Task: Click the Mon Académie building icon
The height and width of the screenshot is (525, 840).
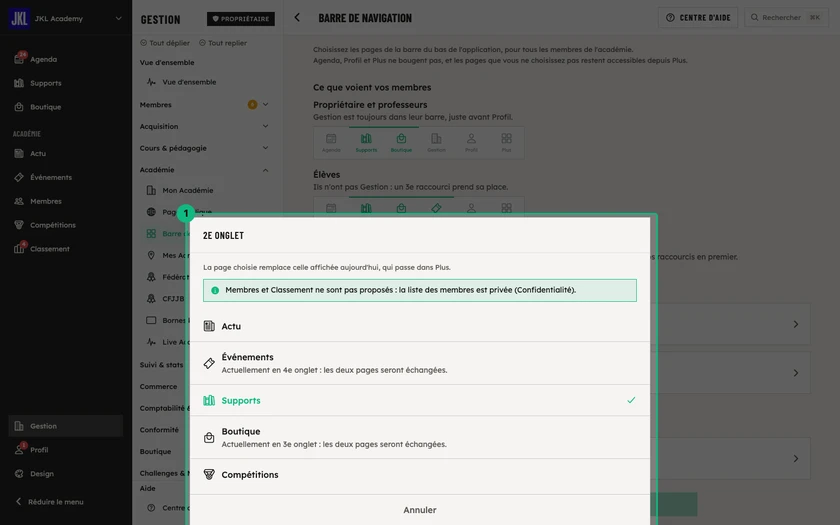Action: pyautogui.click(x=151, y=190)
